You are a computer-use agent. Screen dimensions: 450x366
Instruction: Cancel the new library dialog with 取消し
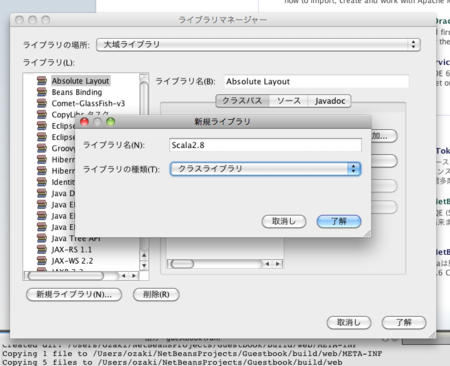[x=284, y=222]
